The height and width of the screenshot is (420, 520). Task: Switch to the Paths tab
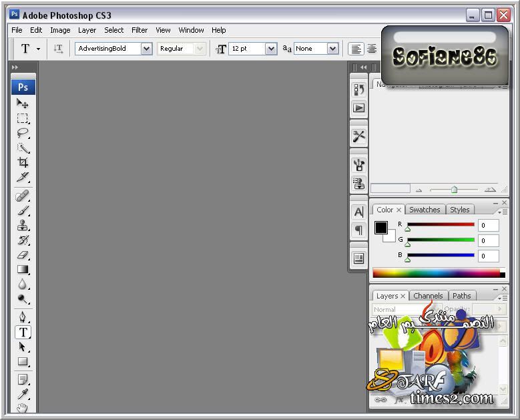pyautogui.click(x=461, y=296)
